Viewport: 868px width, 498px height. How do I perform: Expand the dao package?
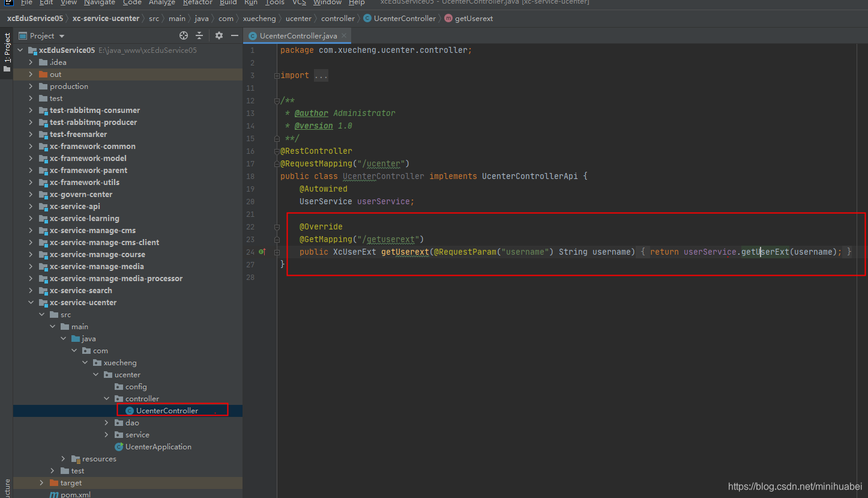(x=107, y=423)
